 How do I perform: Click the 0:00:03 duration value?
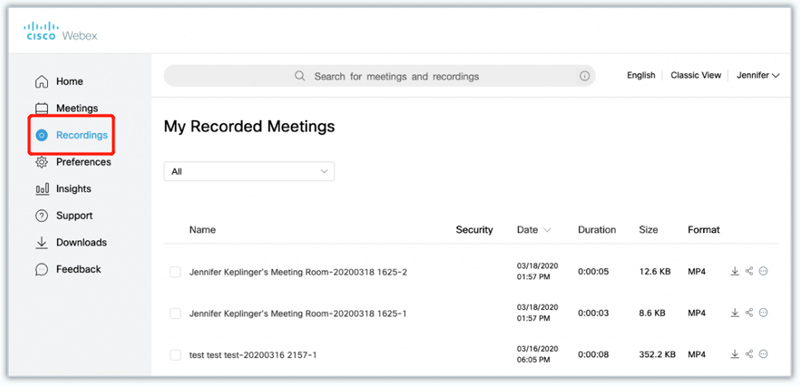click(593, 313)
